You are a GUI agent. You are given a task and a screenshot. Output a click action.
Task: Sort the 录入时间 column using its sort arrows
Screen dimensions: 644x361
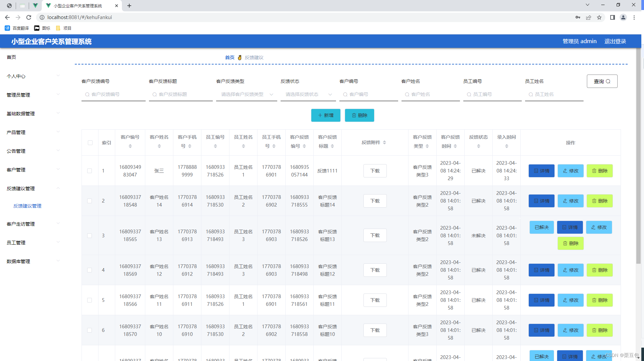click(x=507, y=146)
